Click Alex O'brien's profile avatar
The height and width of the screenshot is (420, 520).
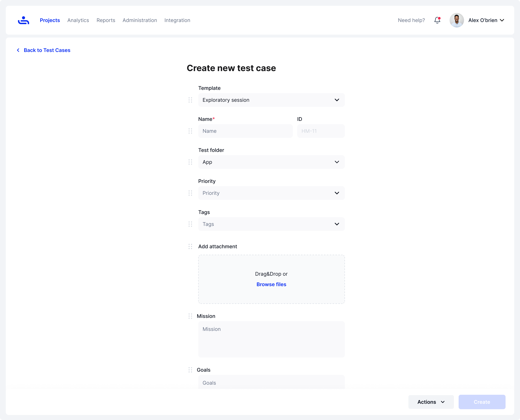pos(457,20)
